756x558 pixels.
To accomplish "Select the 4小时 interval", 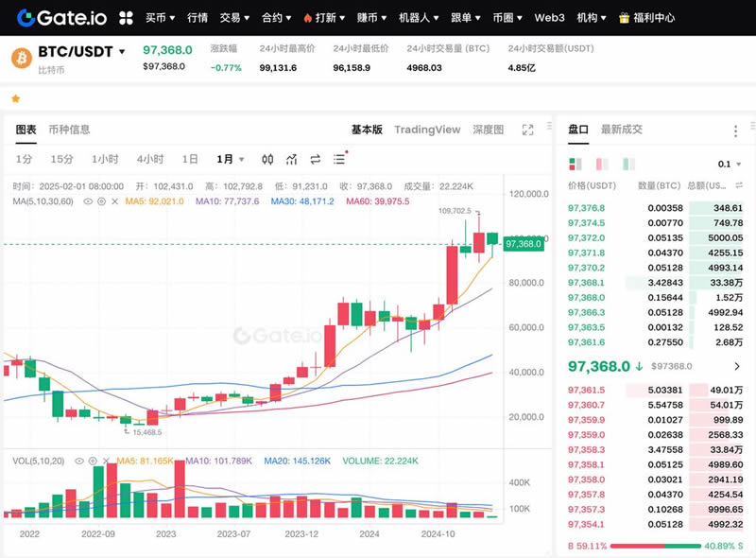I will pyautogui.click(x=150, y=159).
